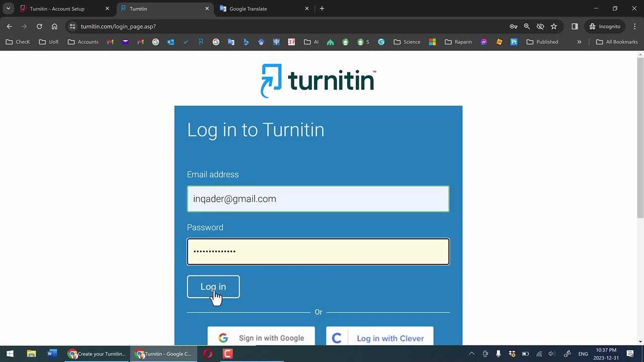Open Opera browser from the taskbar
Screen dimensions: 644x362
tap(208, 354)
